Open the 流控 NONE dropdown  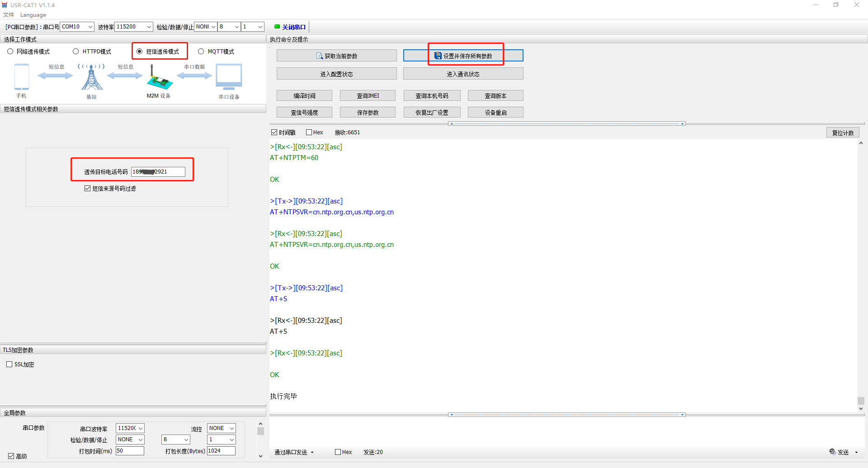[221, 428]
